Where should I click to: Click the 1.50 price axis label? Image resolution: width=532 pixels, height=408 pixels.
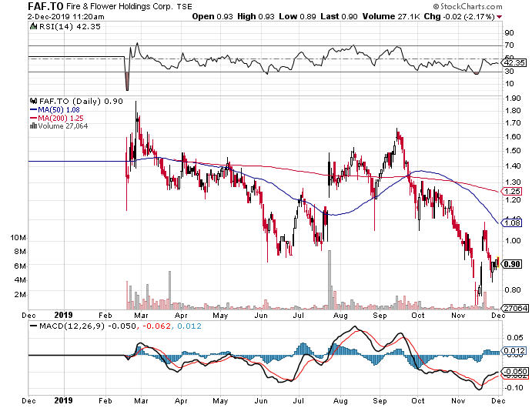pos(513,151)
